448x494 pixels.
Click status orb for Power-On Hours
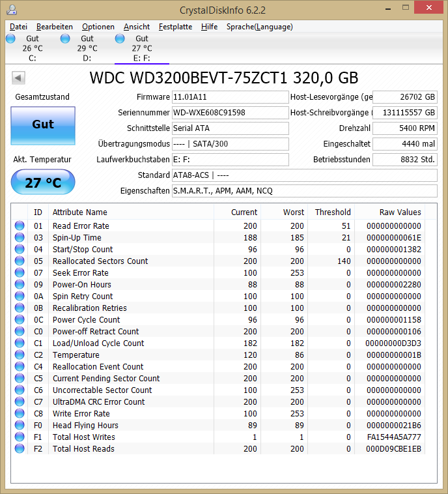[x=20, y=284]
